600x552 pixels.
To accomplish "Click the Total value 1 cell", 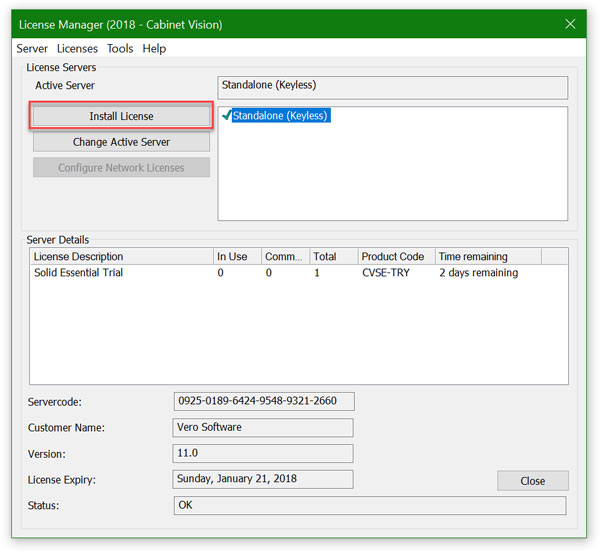I will (317, 273).
